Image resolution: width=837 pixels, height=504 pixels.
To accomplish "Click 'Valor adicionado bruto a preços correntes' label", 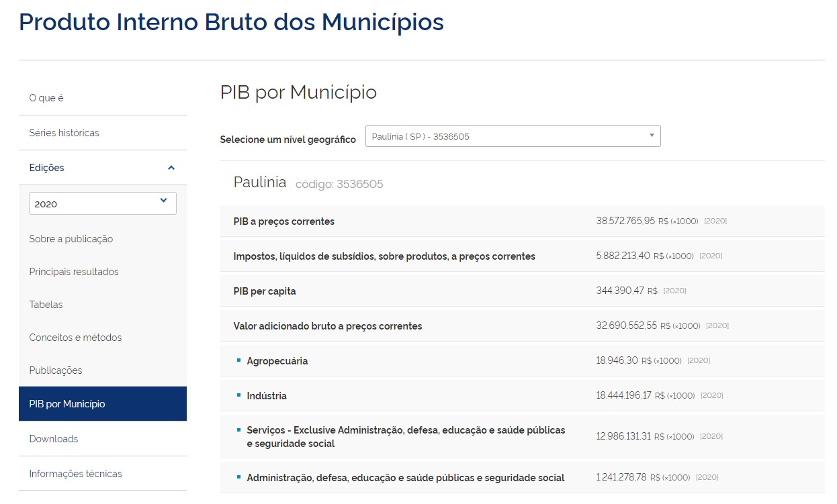I will (x=328, y=326).
